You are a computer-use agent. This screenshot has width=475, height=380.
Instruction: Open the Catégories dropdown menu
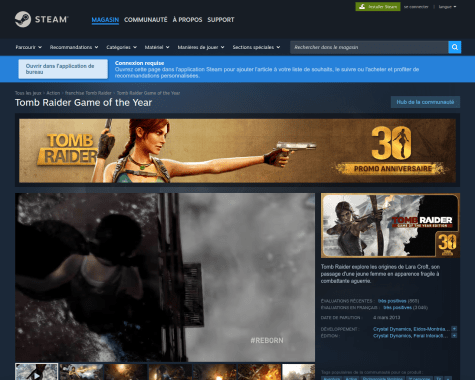tap(122, 47)
